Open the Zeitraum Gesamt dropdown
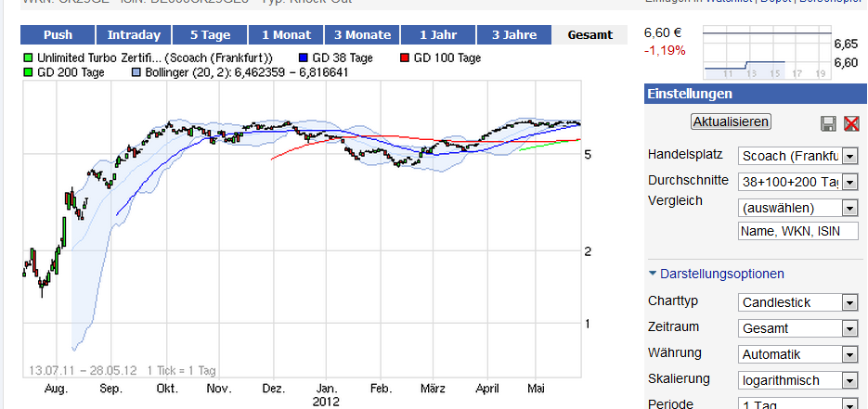 [797, 329]
